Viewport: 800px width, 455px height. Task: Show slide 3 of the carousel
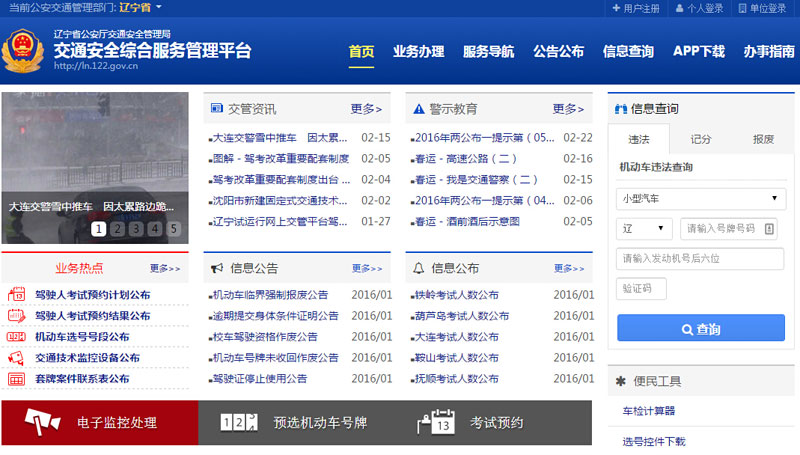[x=136, y=229]
